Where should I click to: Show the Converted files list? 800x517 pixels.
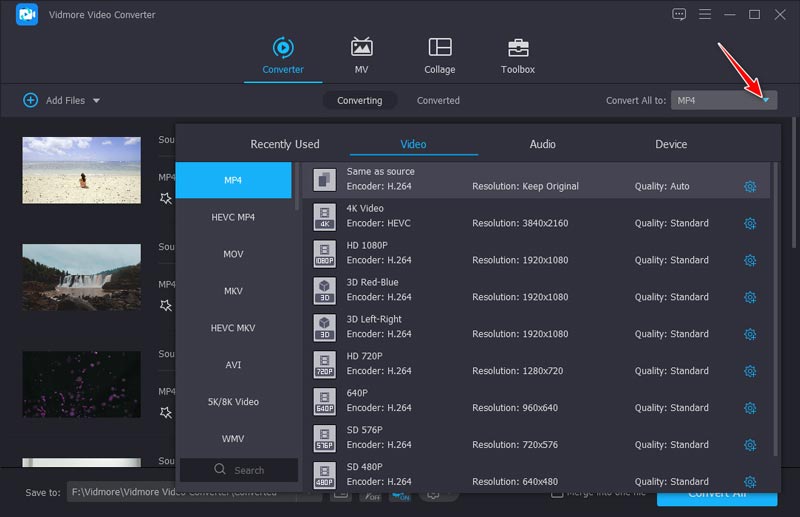coord(438,100)
